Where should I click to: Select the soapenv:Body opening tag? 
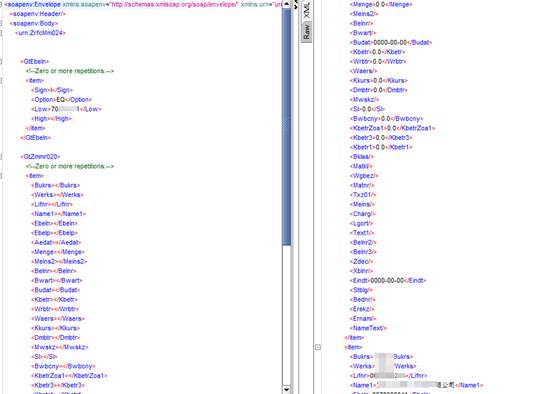(34, 24)
